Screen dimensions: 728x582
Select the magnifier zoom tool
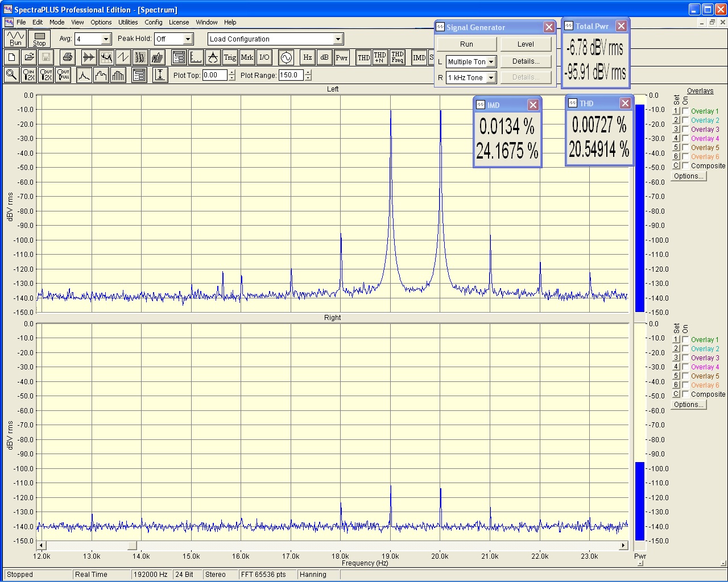11,75
